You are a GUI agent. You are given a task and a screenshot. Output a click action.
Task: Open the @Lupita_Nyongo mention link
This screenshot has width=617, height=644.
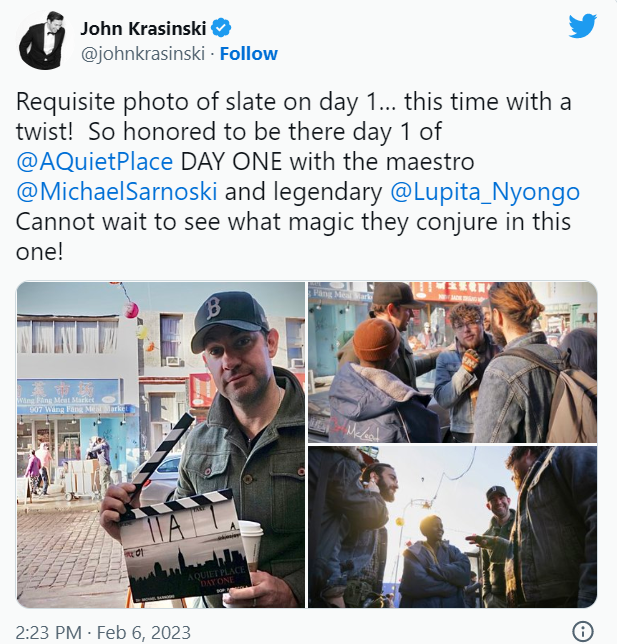pyautogui.click(x=485, y=192)
